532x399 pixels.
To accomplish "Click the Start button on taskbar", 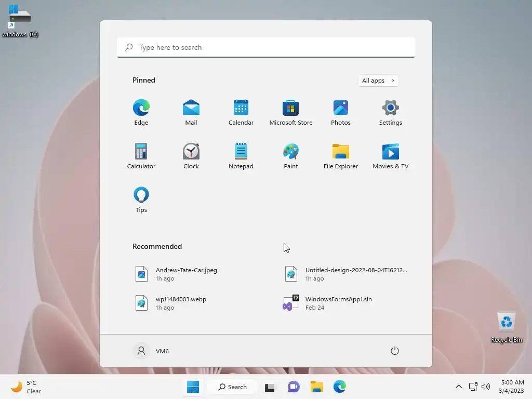I will pos(193,387).
